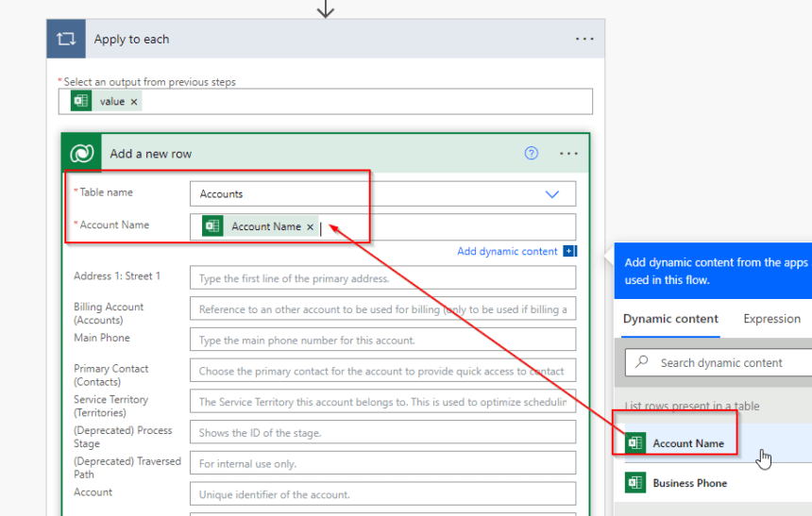
Task: Focus the Main Phone input field
Action: click(382, 340)
